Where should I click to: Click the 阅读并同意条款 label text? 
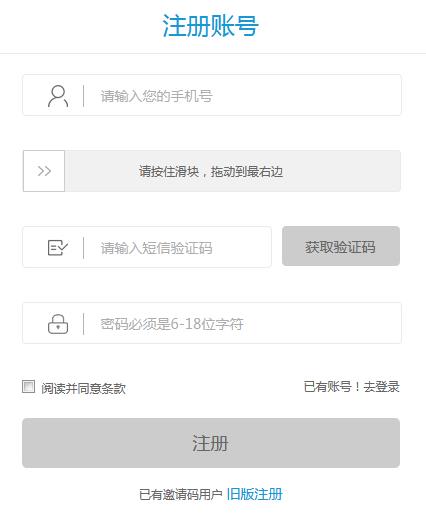[83, 389]
